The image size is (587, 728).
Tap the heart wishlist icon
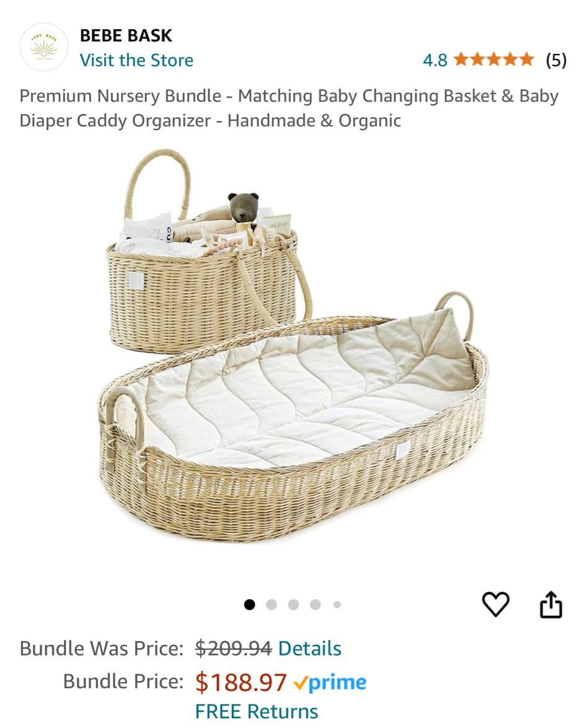tap(495, 604)
